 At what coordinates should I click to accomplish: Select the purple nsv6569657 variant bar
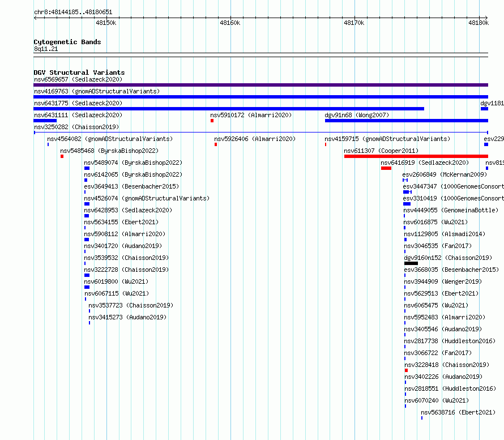coord(260,85)
